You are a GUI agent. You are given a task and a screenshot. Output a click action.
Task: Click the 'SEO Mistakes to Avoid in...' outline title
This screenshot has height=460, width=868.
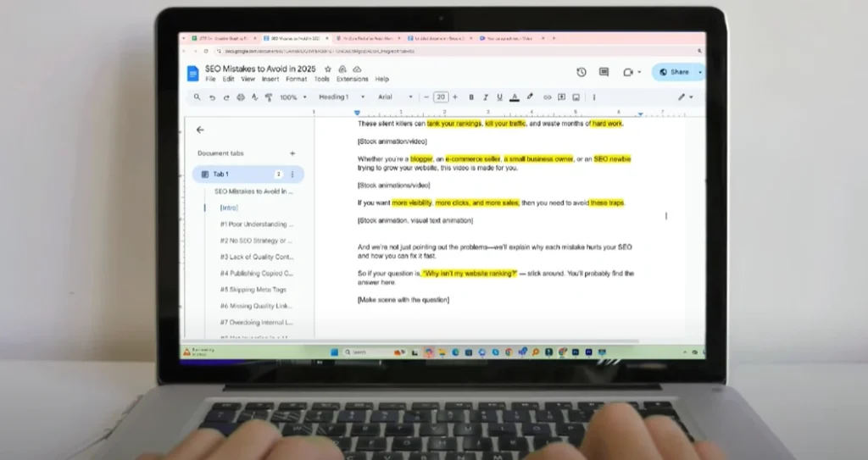(x=253, y=191)
